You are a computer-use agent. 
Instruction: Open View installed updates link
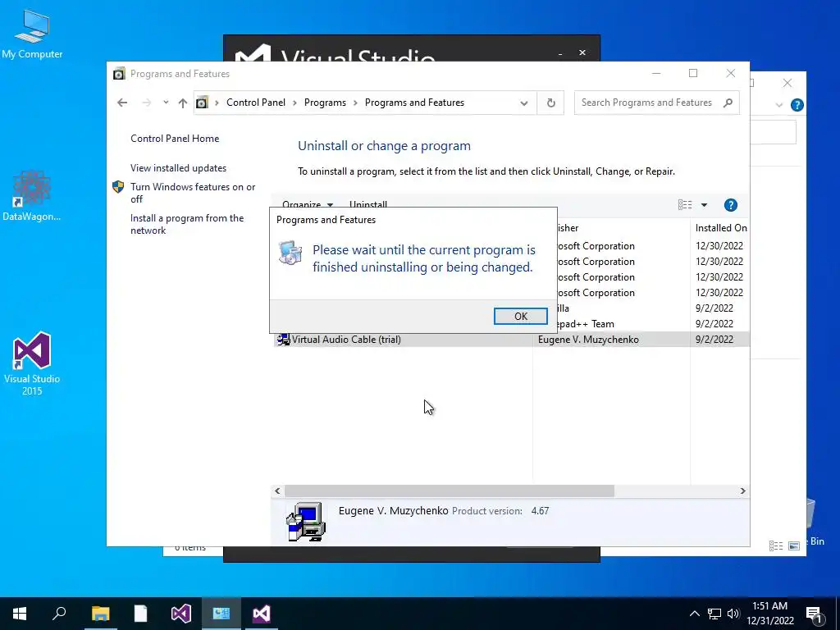[x=178, y=167]
